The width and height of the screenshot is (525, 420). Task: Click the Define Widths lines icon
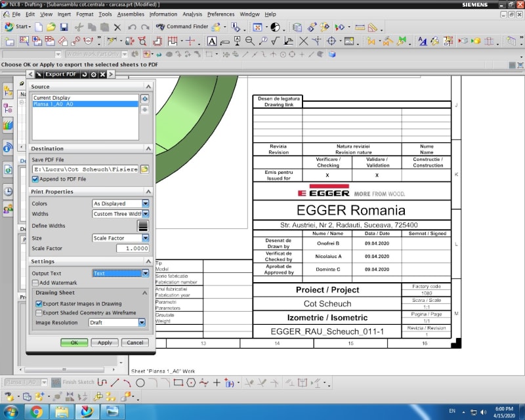pyautogui.click(x=143, y=226)
